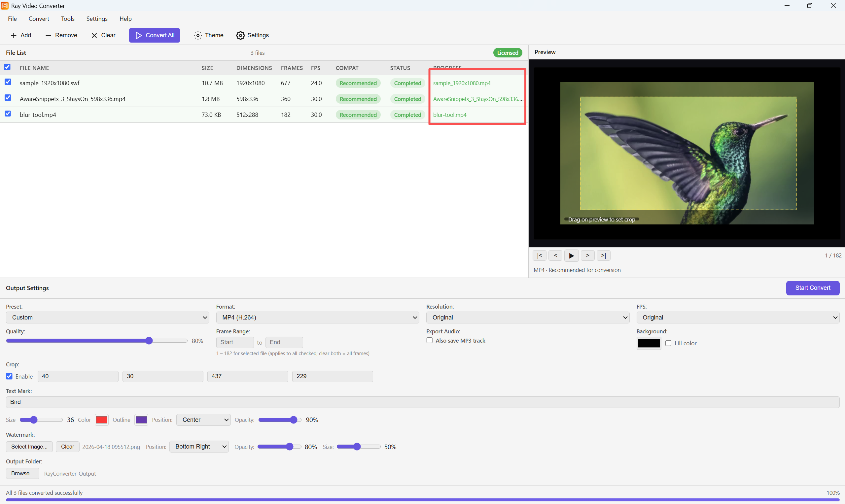
Task: Open output file blur-tool.mp4 link
Action: coord(450,115)
